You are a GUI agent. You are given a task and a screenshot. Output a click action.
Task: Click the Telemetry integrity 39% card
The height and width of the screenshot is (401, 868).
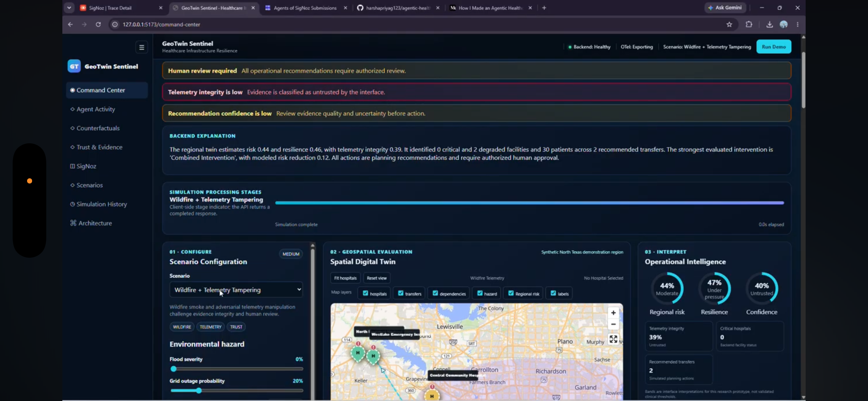(679, 336)
